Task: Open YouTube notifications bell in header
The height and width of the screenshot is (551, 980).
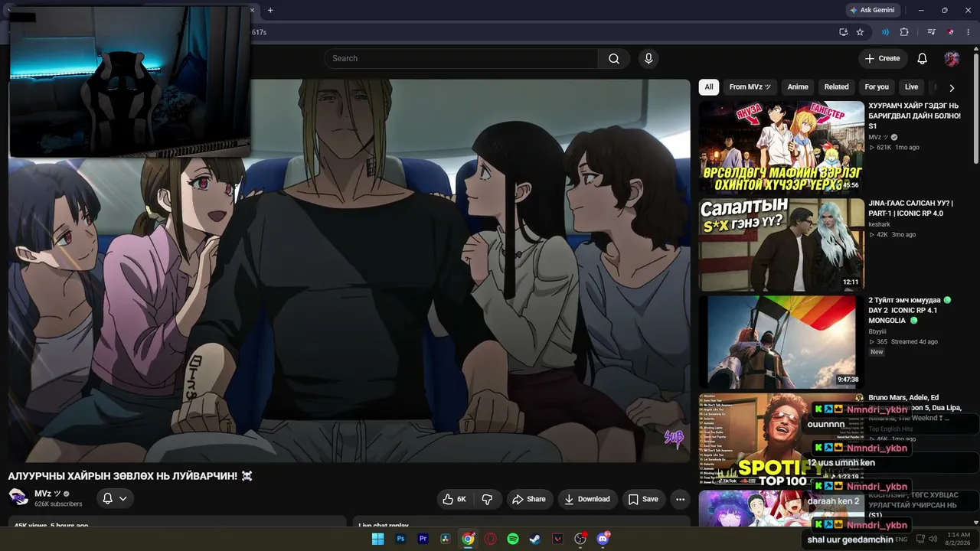Action: pyautogui.click(x=923, y=59)
